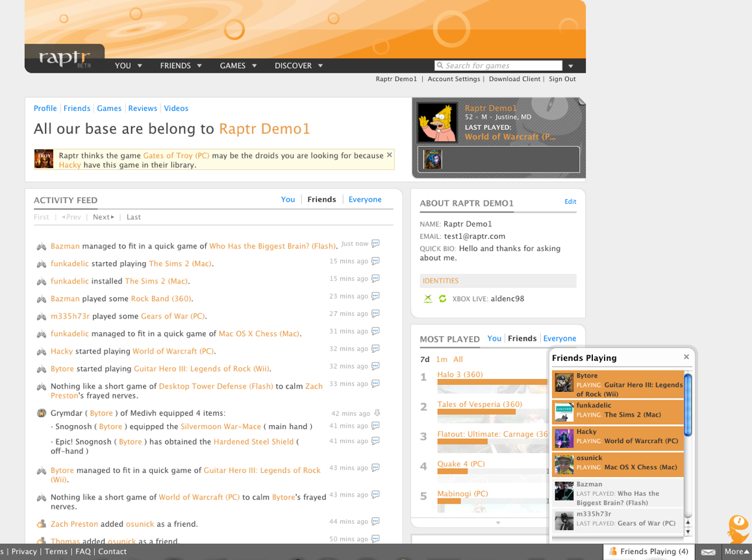The height and width of the screenshot is (560, 752).
Task: Filter the Activity Feed to Friends
Action: pyautogui.click(x=322, y=199)
